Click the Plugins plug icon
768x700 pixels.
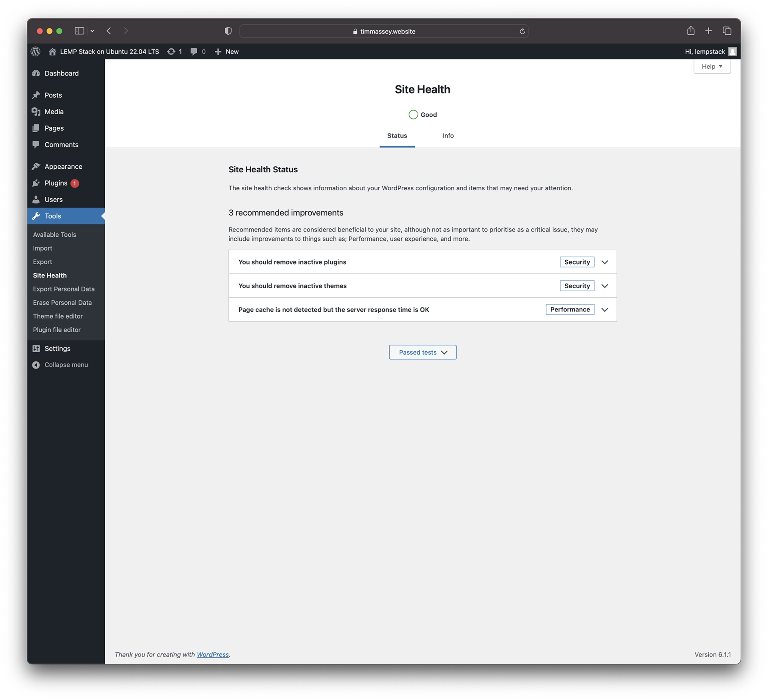[x=36, y=183]
